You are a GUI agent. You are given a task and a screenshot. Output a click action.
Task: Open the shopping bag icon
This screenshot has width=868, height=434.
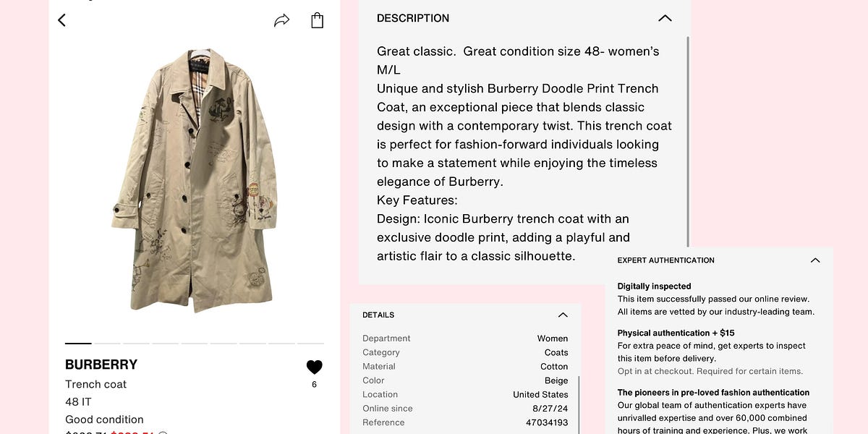point(317,20)
